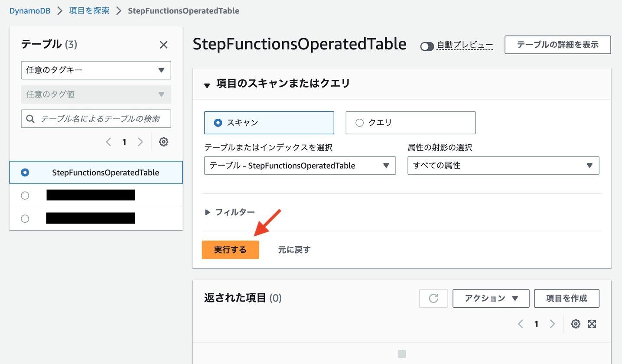The width and height of the screenshot is (622, 364).
Task: Open the settings gear in the tables panel
Action: [163, 142]
